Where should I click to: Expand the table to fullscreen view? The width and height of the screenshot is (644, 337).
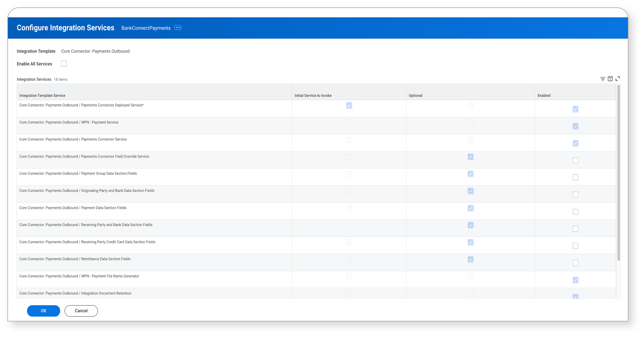click(x=618, y=78)
